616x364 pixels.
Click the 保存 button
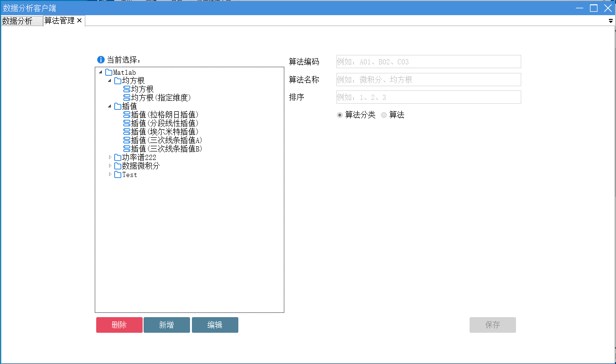tap(493, 325)
